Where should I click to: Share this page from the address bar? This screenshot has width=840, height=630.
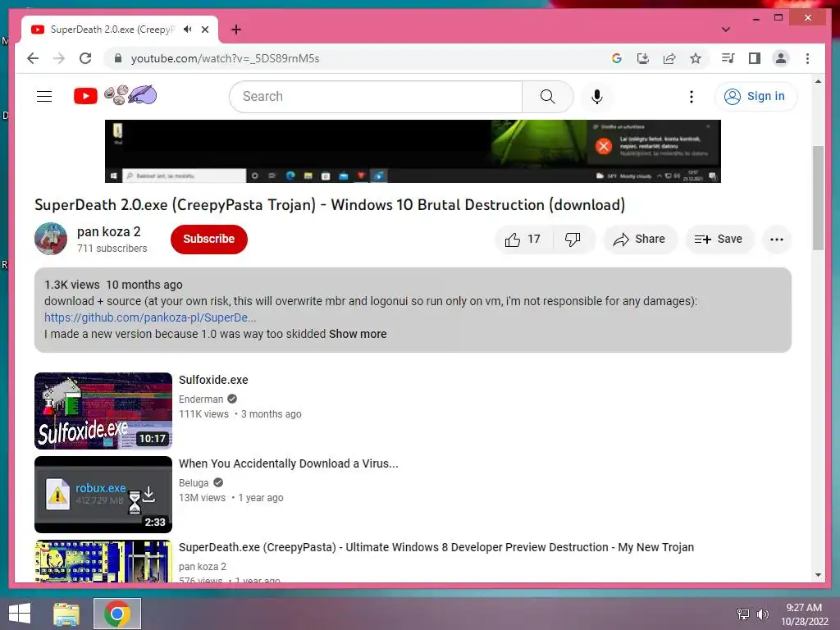669,58
